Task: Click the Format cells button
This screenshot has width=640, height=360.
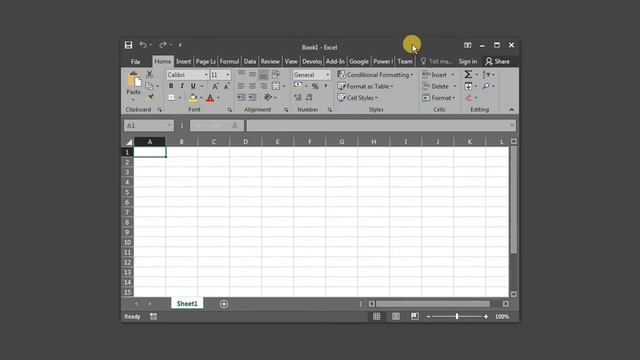Action: (439, 98)
